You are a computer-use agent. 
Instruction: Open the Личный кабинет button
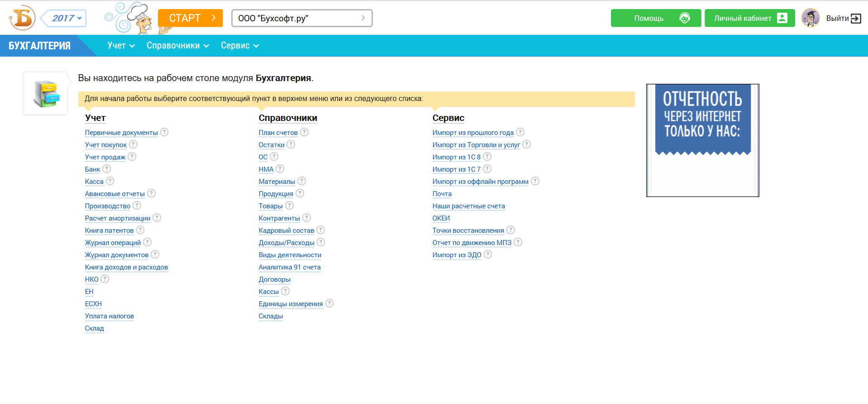[x=749, y=18]
